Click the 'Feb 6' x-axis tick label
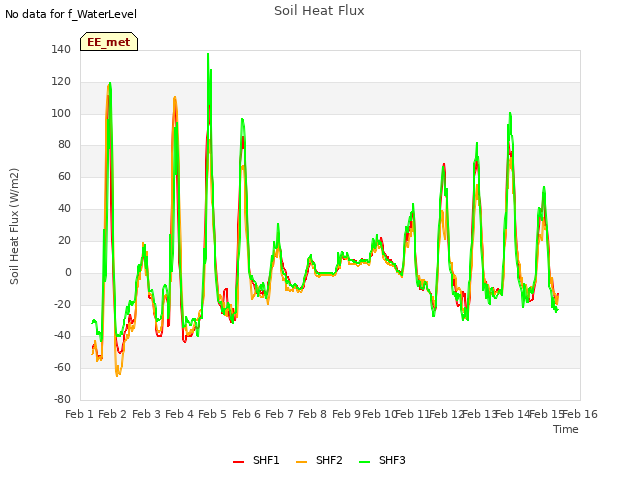The height and width of the screenshot is (480, 640). click(246, 414)
